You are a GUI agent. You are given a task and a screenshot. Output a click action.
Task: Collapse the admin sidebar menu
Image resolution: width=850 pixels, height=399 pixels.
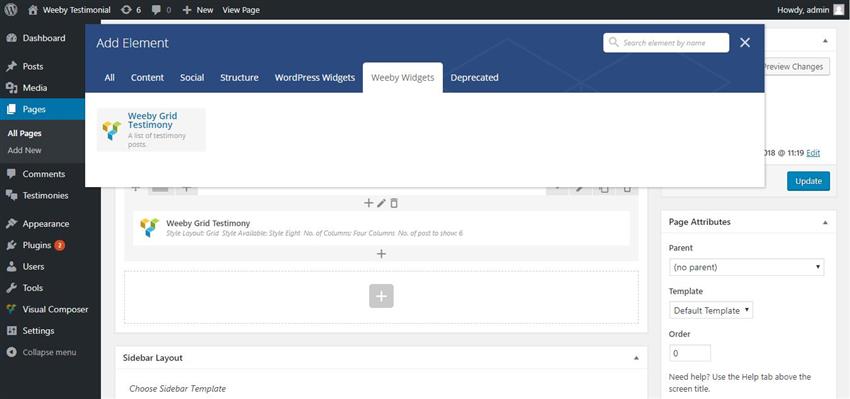click(49, 352)
